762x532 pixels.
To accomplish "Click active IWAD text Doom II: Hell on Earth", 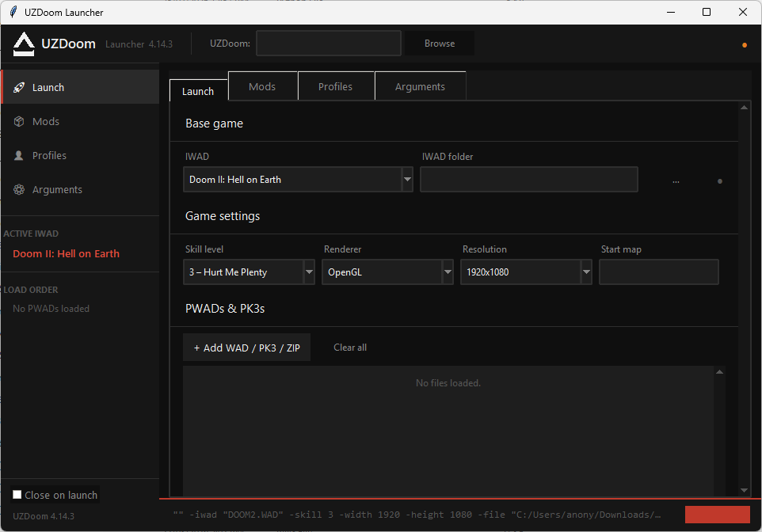I will tap(66, 253).
